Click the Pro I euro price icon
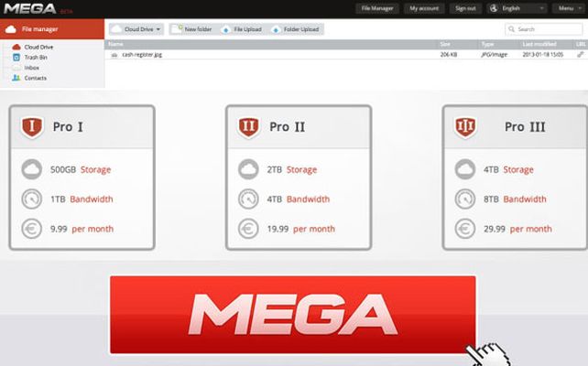The image size is (588, 366). coord(31,229)
